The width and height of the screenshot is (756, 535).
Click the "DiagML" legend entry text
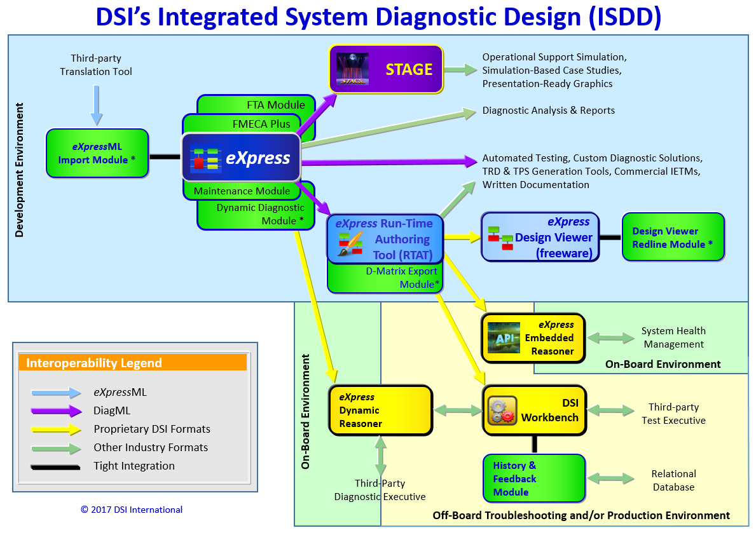coord(112,410)
